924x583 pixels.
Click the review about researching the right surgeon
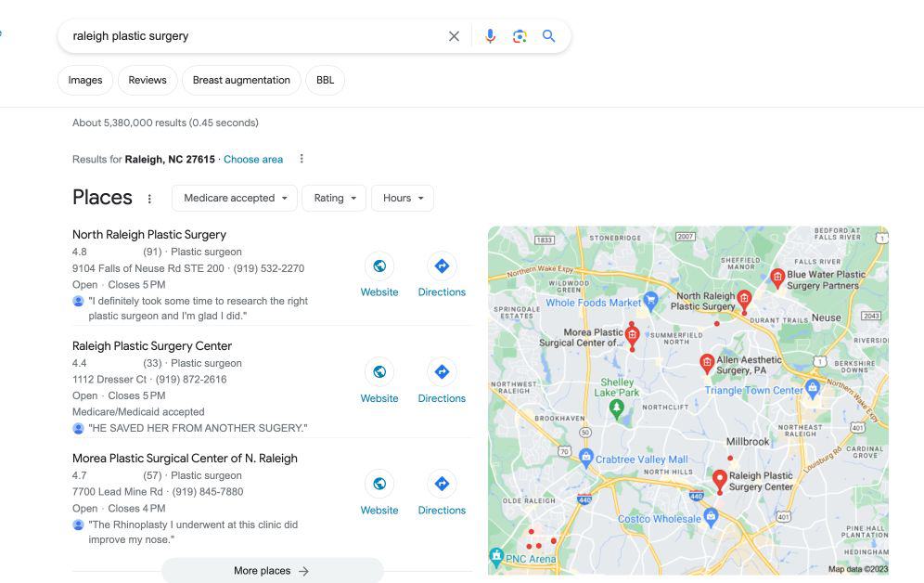click(198, 308)
